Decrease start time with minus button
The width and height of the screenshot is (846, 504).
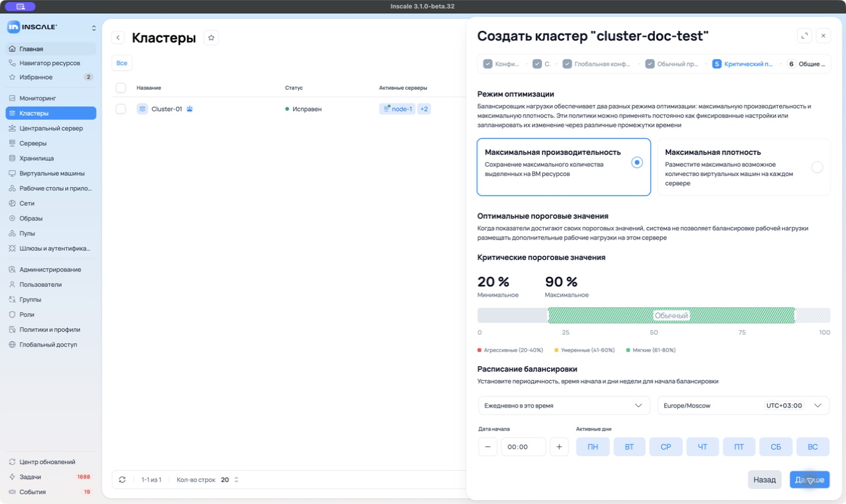tap(487, 447)
